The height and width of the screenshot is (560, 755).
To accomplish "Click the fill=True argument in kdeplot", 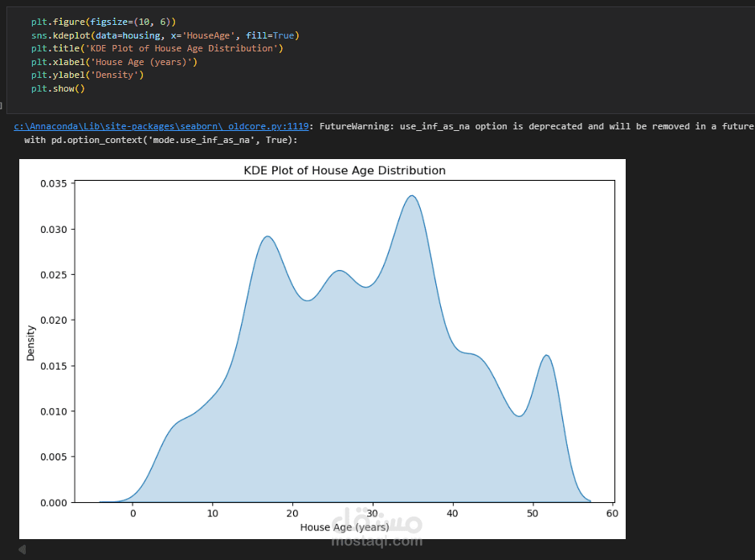I will [270, 35].
